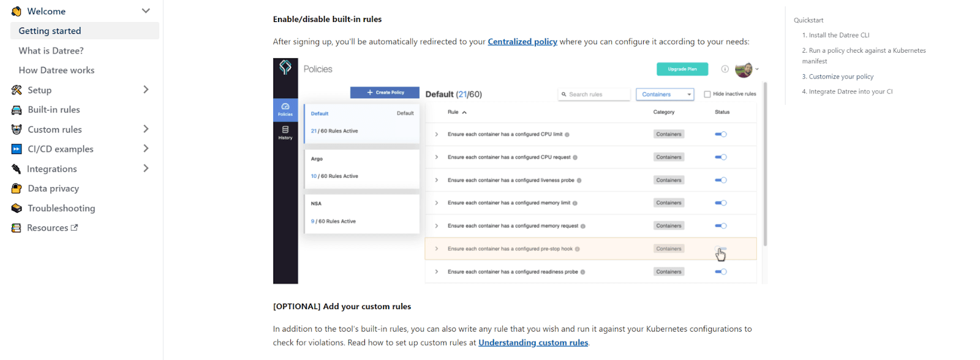The width and height of the screenshot is (980, 360).
Task: Click the Custom rules icon
Action: [17, 129]
